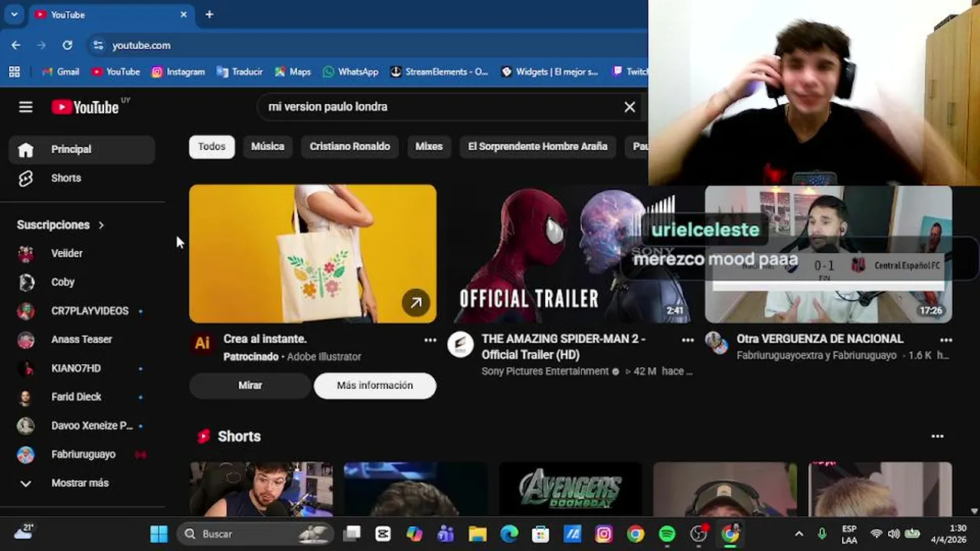The height and width of the screenshot is (551, 980).
Task: Open the Instagram bookmark
Action: coord(178,71)
